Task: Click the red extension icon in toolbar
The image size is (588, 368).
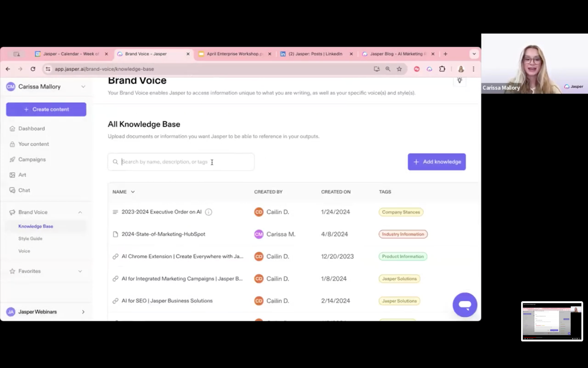Action: tap(417, 69)
